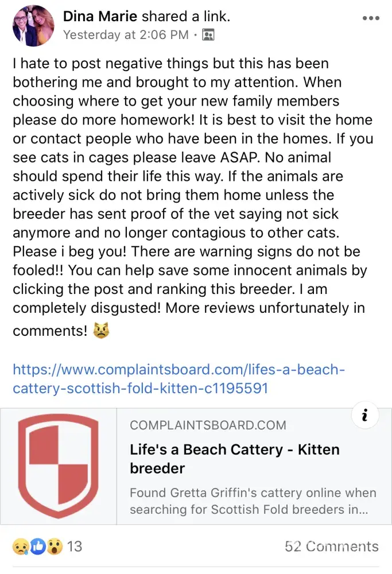The height and width of the screenshot is (574, 392).
Task: Click the Wow reaction emoji
Action: tap(54, 546)
